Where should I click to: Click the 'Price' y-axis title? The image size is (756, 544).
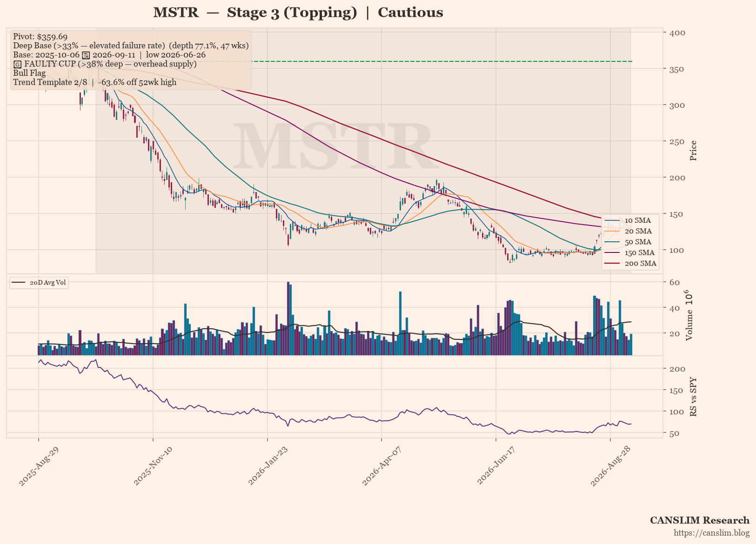click(693, 151)
